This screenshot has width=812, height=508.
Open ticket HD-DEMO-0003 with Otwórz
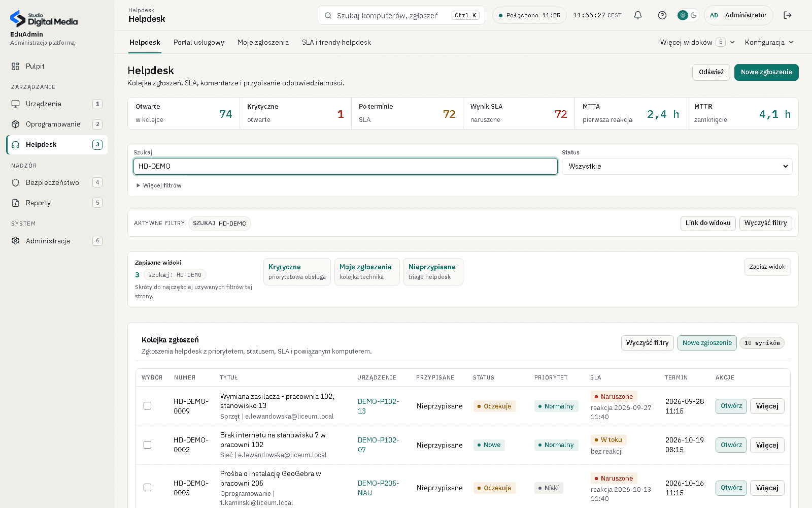click(731, 488)
